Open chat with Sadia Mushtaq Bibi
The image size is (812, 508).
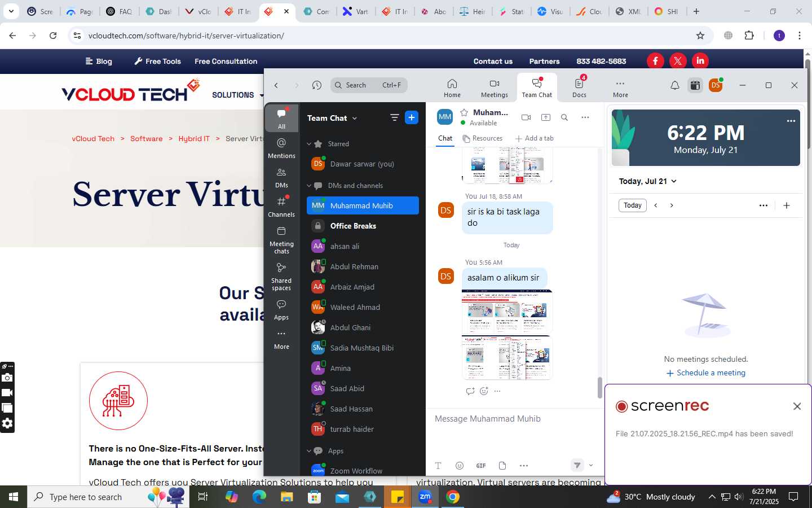[x=363, y=348]
